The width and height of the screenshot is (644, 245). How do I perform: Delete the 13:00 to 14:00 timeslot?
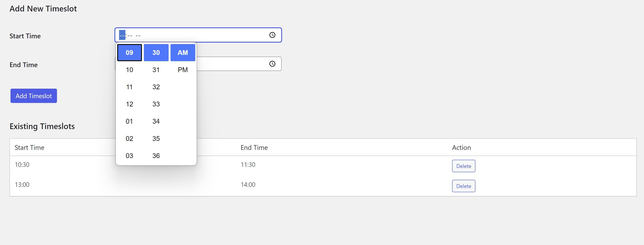(x=463, y=186)
